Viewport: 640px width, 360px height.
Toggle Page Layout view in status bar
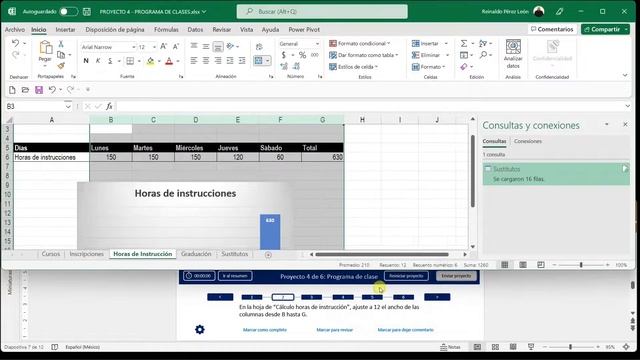(523, 265)
